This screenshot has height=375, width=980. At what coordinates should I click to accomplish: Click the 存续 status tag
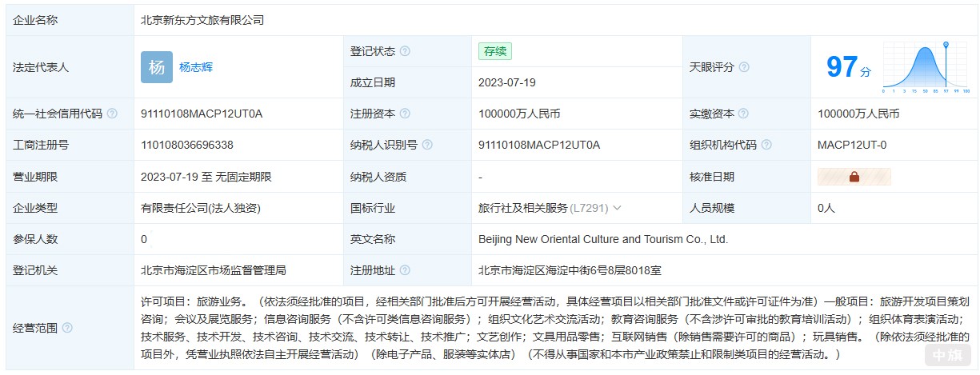495,51
